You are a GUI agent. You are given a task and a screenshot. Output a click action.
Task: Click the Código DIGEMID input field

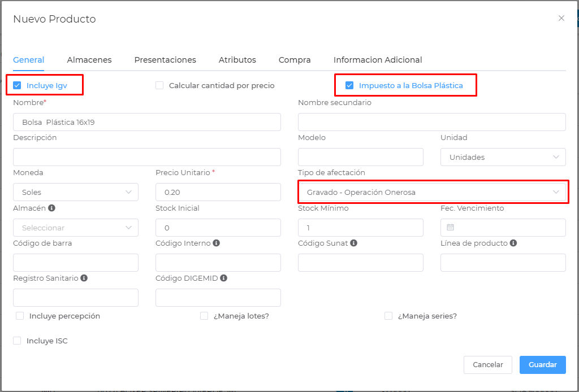218,298
